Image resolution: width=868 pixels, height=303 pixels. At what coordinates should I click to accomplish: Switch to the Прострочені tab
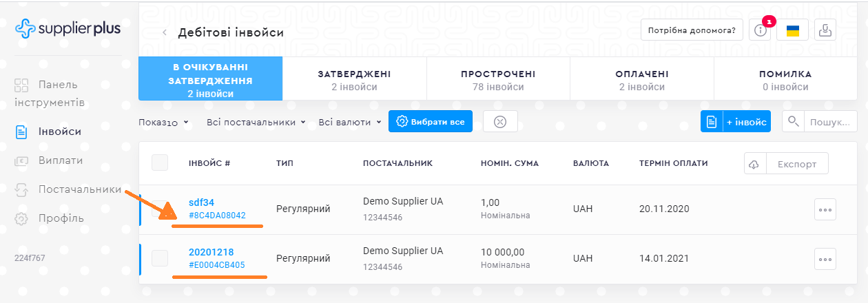tap(498, 80)
